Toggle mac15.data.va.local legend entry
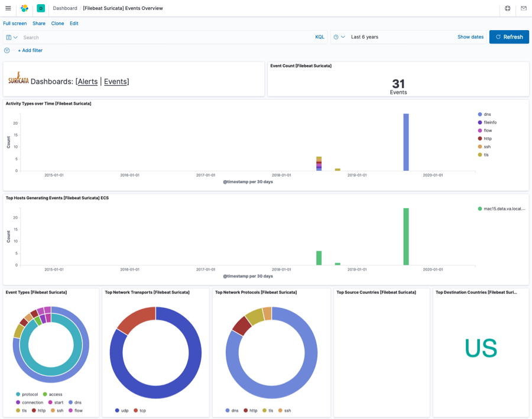This screenshot has width=532, height=419. [501, 209]
